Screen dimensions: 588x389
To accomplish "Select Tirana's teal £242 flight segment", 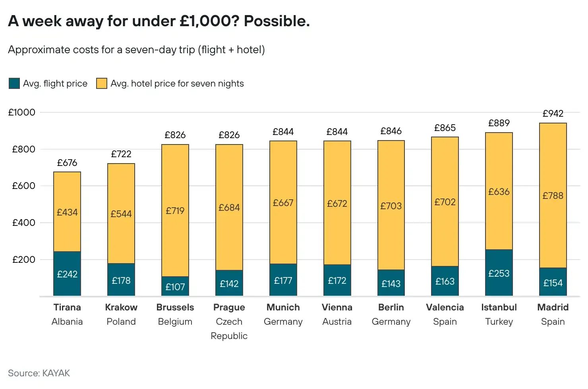I will click(67, 273).
